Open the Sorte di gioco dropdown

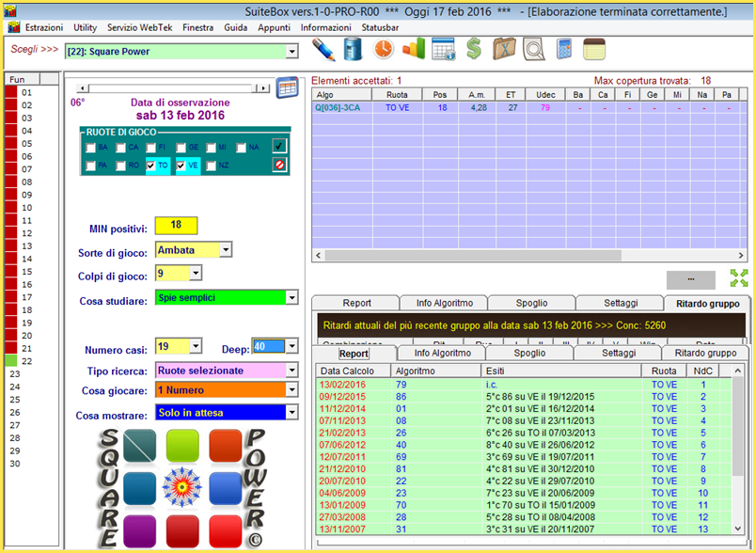pos(226,250)
